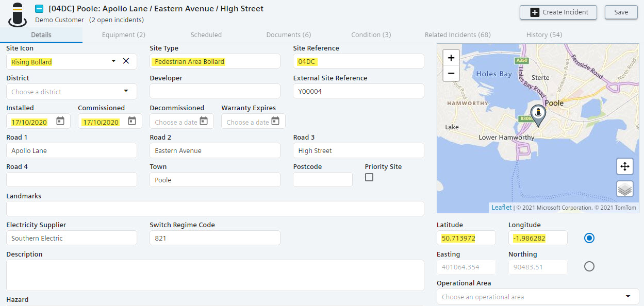The image size is (644, 306).
Task: Click the Switch Regime Code field
Action: (215, 238)
